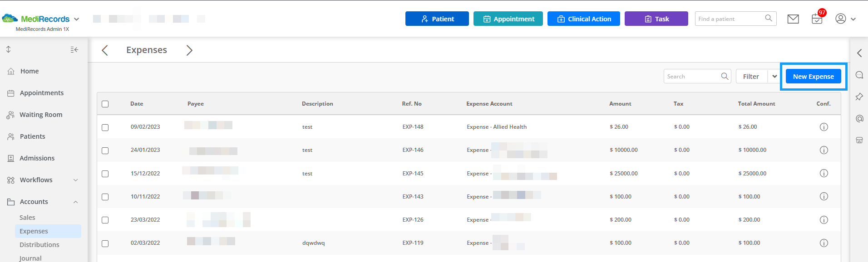
Task: Sort by the Date column header
Action: click(x=137, y=104)
